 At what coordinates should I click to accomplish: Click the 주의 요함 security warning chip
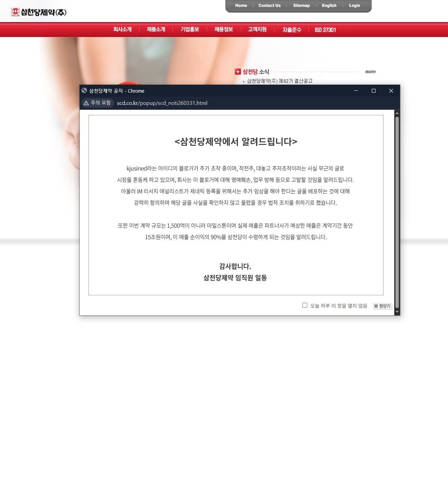pyautogui.click(x=97, y=103)
